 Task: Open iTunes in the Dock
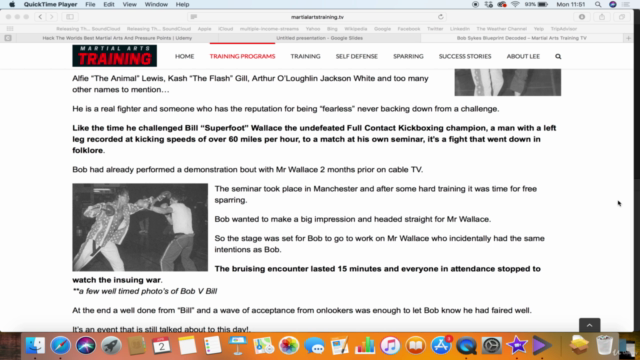[x=390, y=346]
